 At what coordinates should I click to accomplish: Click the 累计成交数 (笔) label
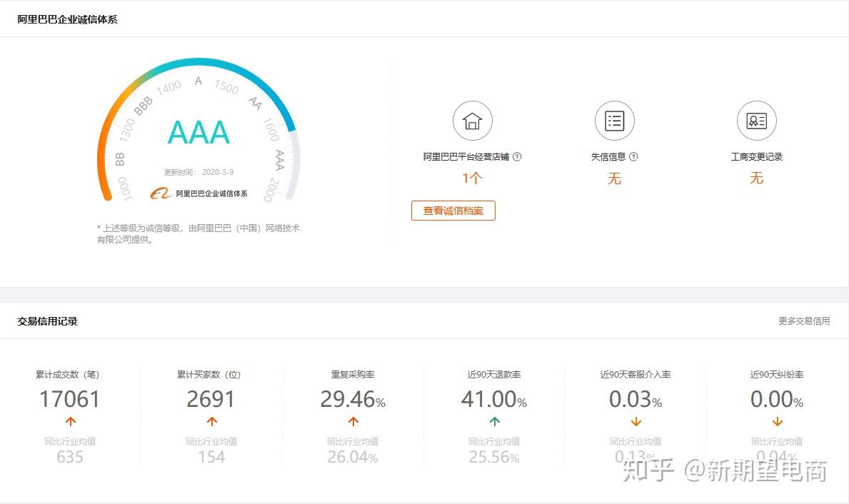point(68,375)
